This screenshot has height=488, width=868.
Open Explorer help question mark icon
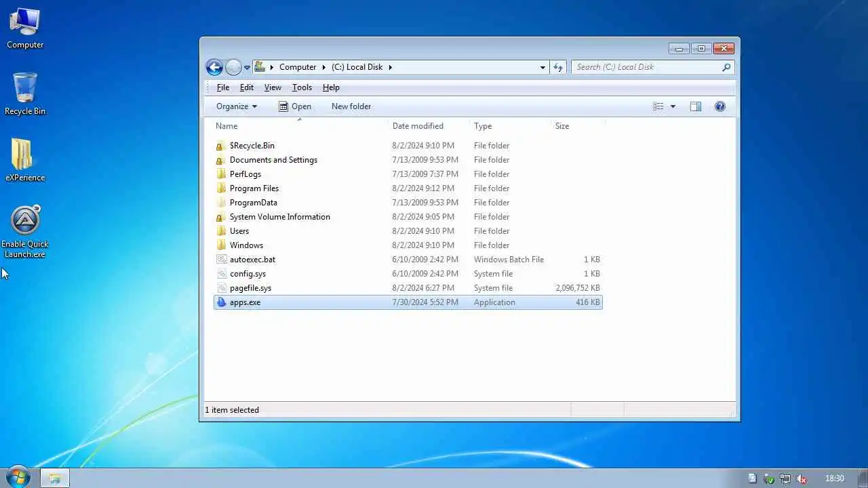coord(720,106)
